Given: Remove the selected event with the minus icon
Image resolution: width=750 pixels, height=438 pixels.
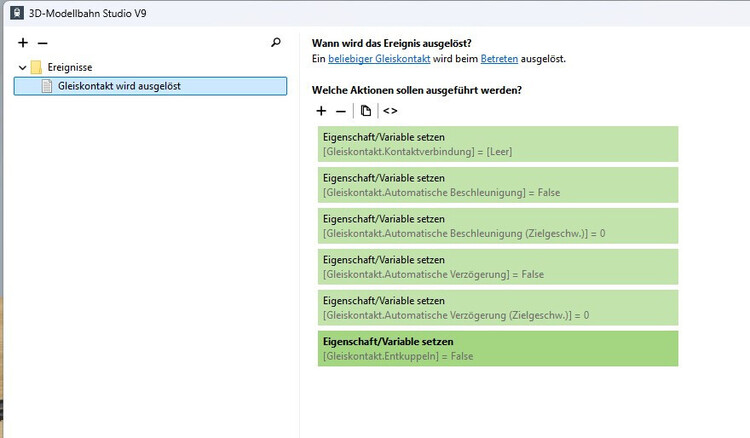Looking at the screenshot, I should click(43, 43).
